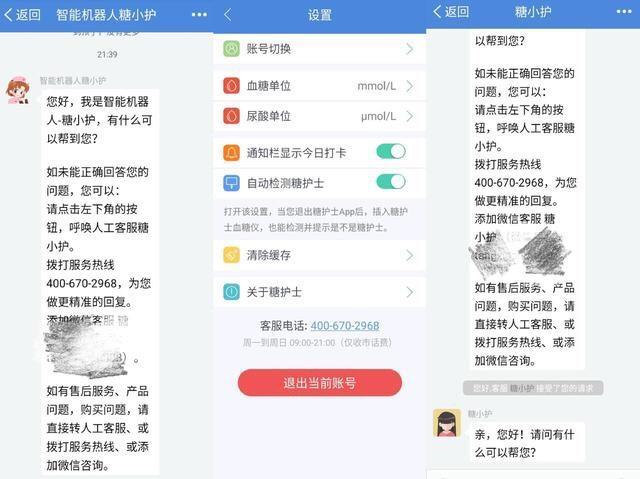640x479 pixels.
Task: Open the 尿酸单位 μmol/L selector
Action: pyautogui.click(x=319, y=116)
